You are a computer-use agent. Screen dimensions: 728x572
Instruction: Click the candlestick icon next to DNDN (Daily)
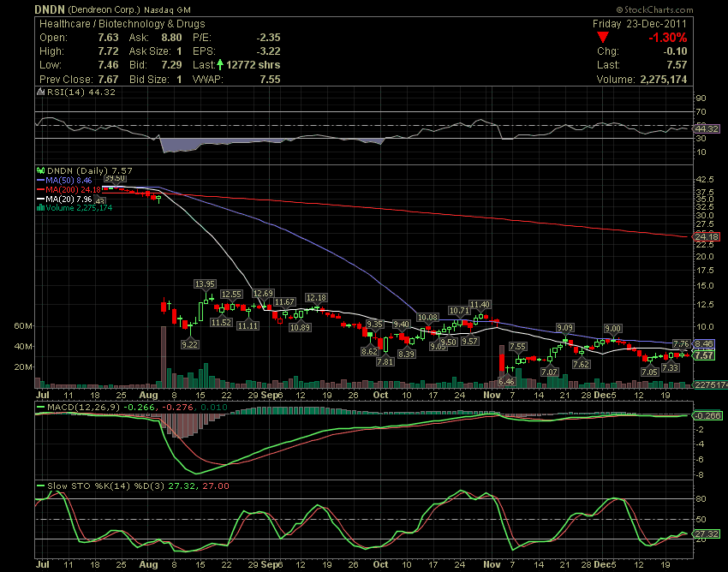41,171
